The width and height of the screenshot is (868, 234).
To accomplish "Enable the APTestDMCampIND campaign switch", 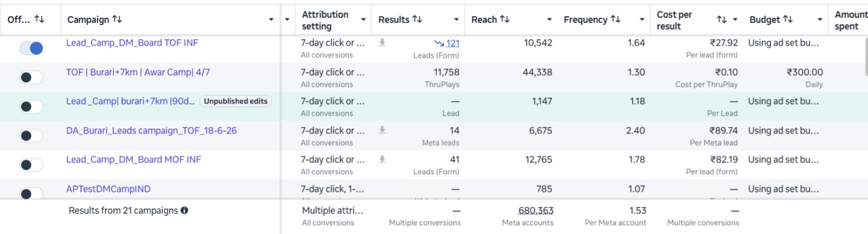I will tap(31, 193).
